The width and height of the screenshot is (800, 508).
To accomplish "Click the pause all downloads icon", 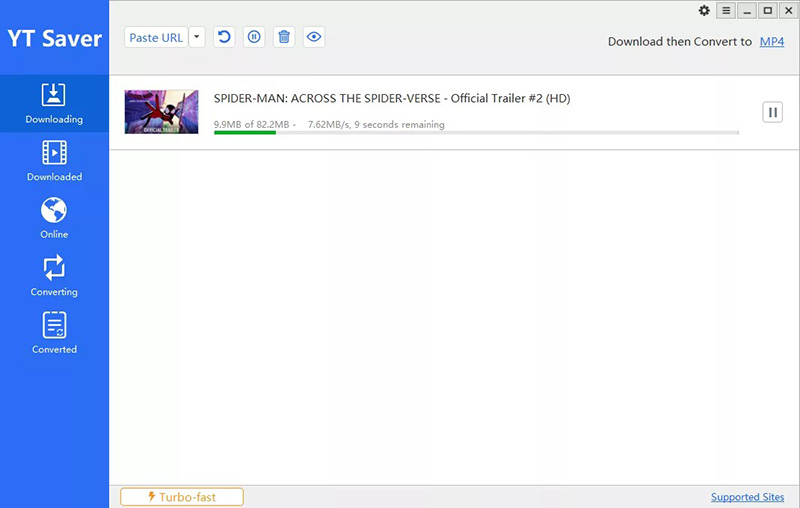I will coord(254,37).
